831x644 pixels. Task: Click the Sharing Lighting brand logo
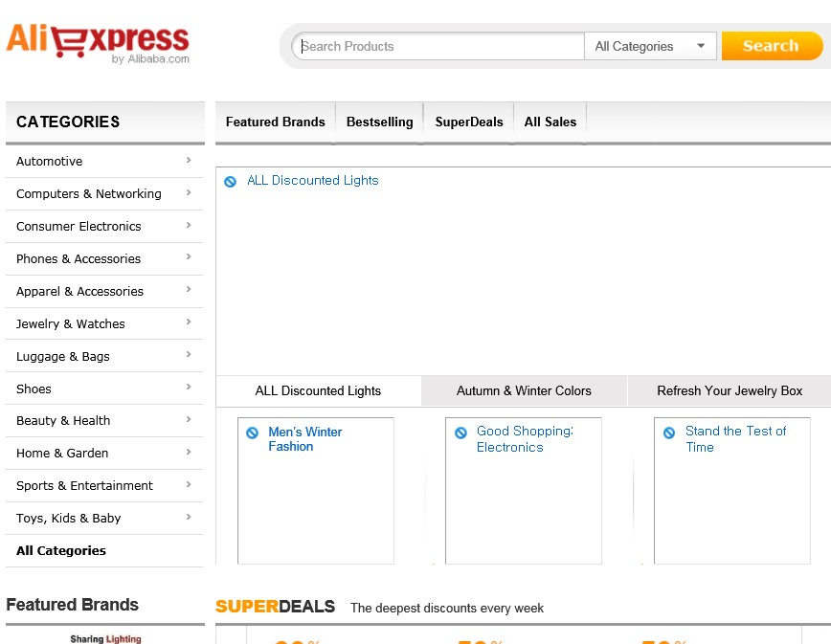[105, 638]
